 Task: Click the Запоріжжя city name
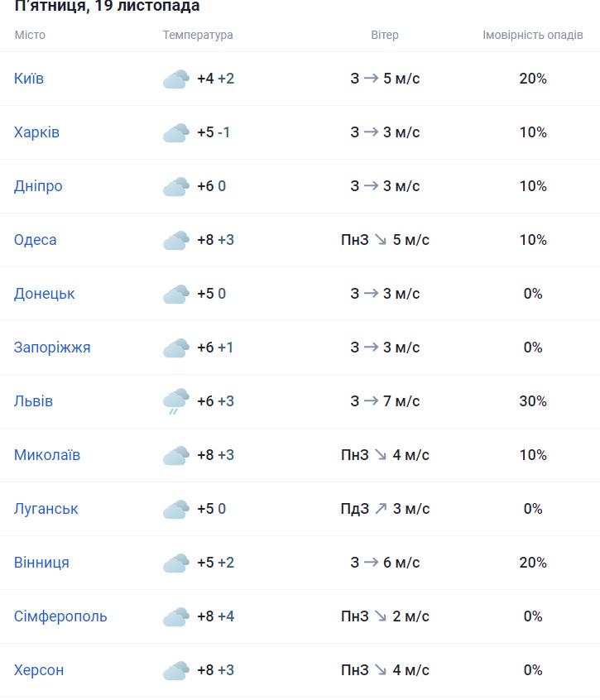[x=52, y=348]
